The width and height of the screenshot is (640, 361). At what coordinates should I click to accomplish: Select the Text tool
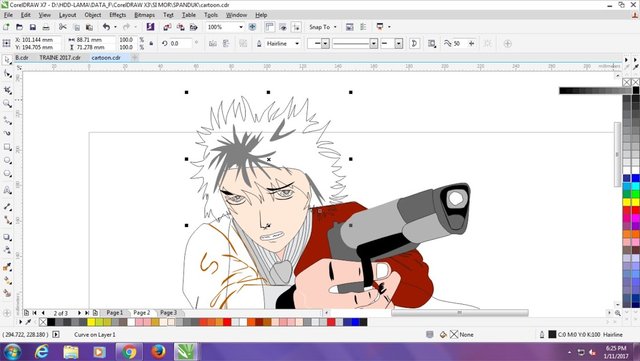click(x=7, y=190)
